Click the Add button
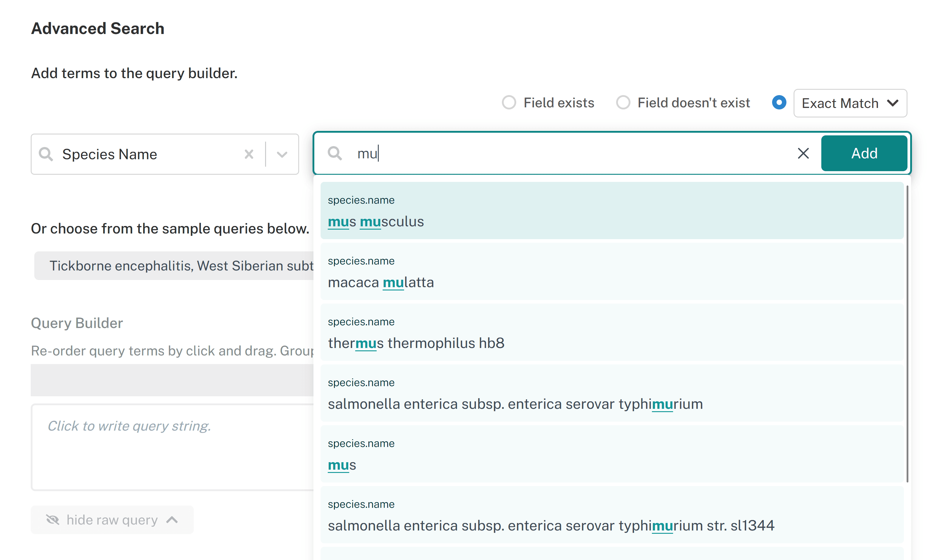This screenshot has width=940, height=560. (x=864, y=153)
